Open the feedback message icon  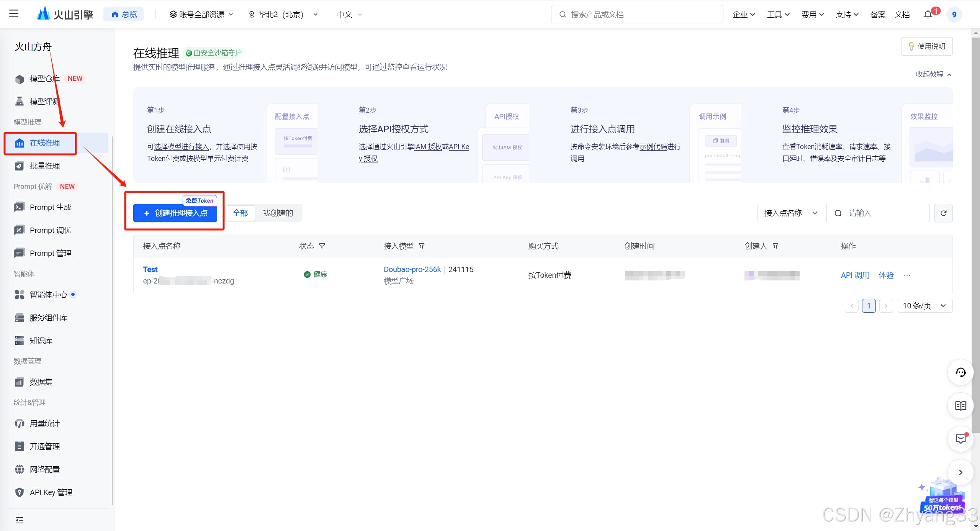(960, 439)
